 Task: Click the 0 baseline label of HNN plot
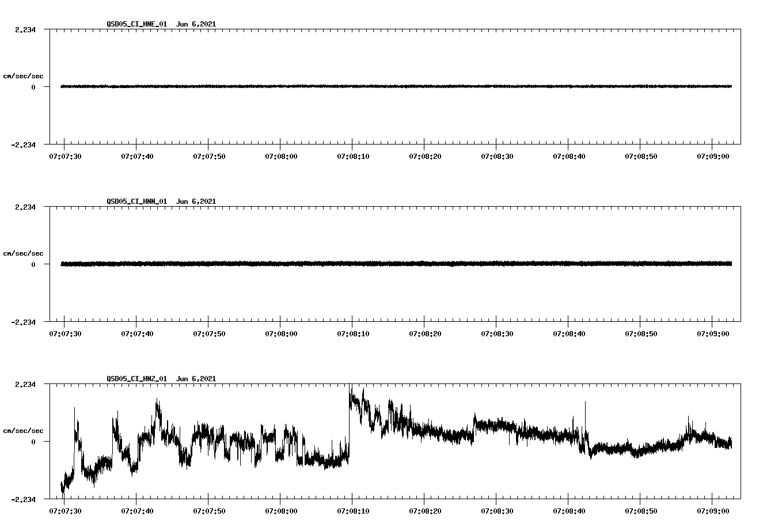[x=33, y=265]
